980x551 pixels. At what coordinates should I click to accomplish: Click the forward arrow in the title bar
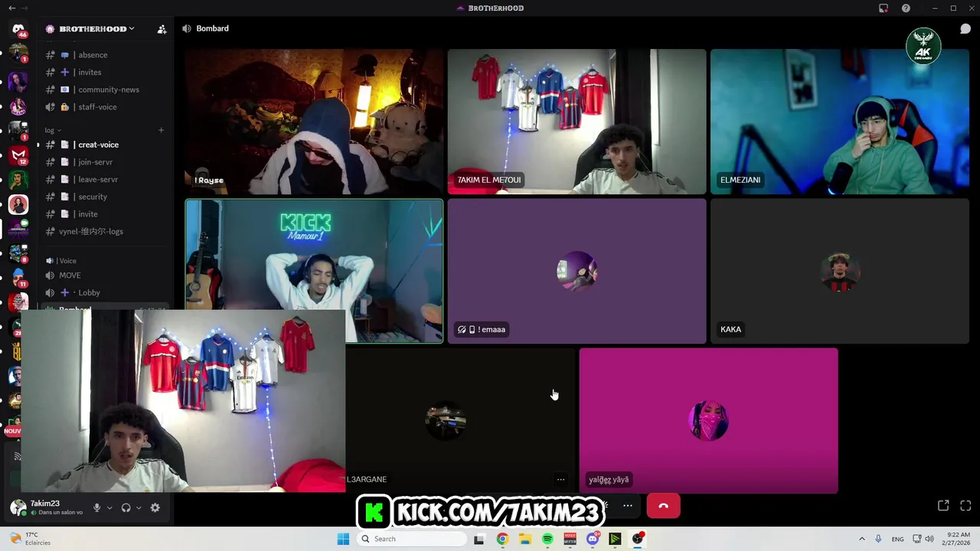(24, 8)
